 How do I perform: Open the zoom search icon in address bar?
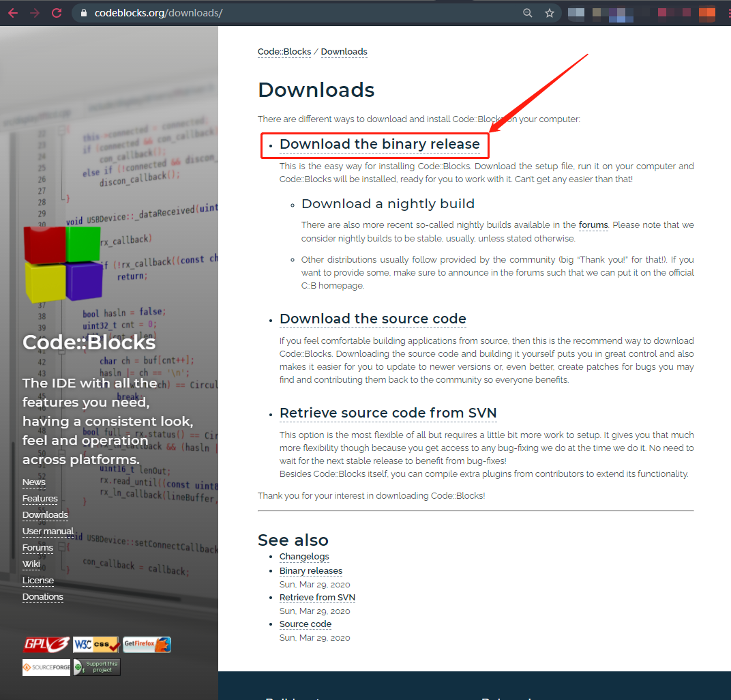pyautogui.click(x=527, y=12)
